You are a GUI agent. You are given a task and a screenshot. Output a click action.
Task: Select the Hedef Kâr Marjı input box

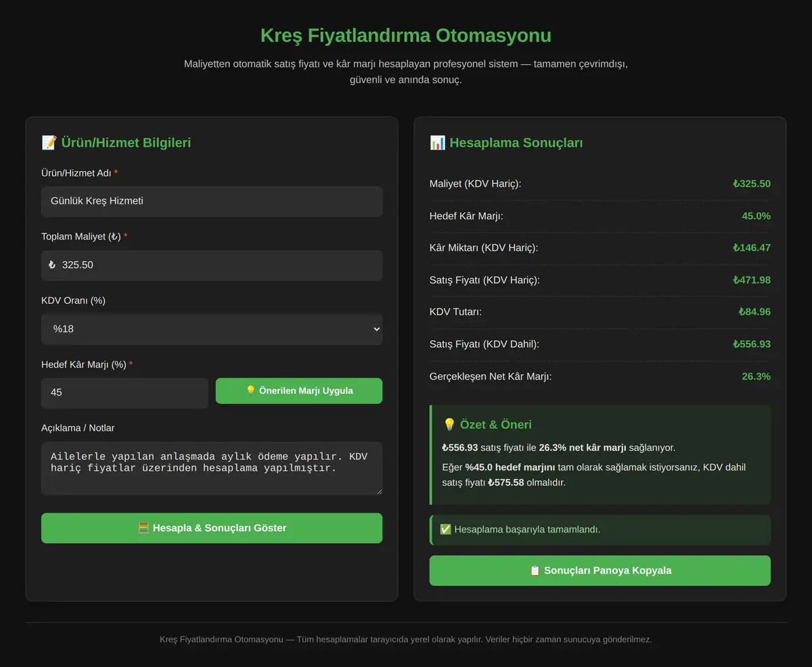click(125, 392)
